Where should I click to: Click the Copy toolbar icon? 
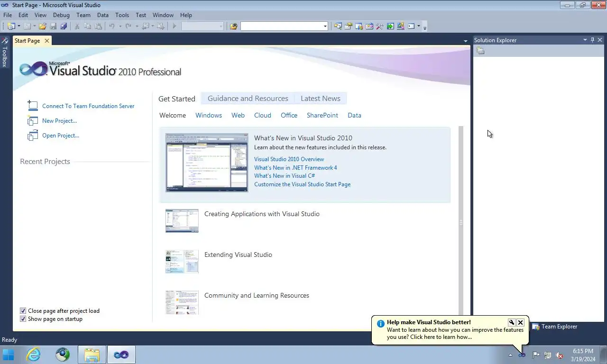pyautogui.click(x=87, y=27)
